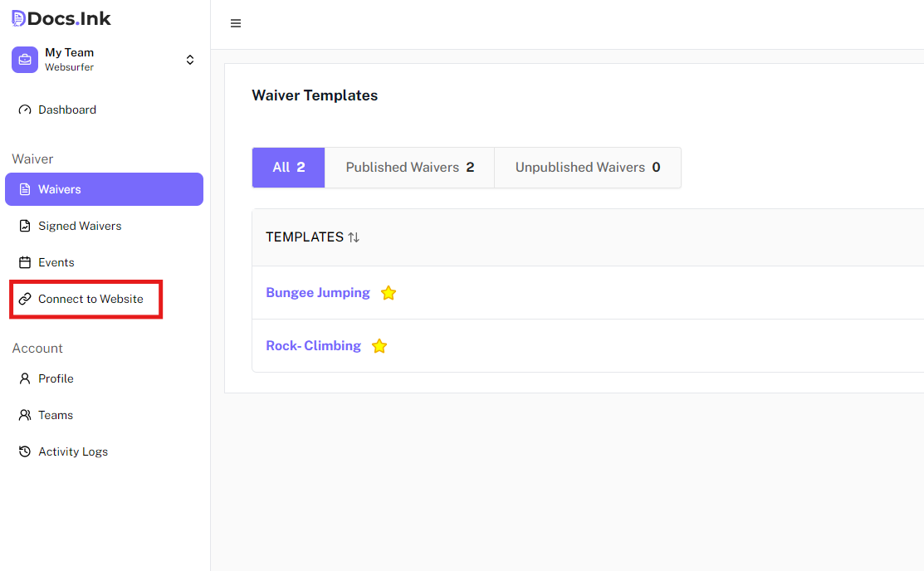
Task: Sort by the TEMPLATES column arrows
Action: tap(354, 237)
